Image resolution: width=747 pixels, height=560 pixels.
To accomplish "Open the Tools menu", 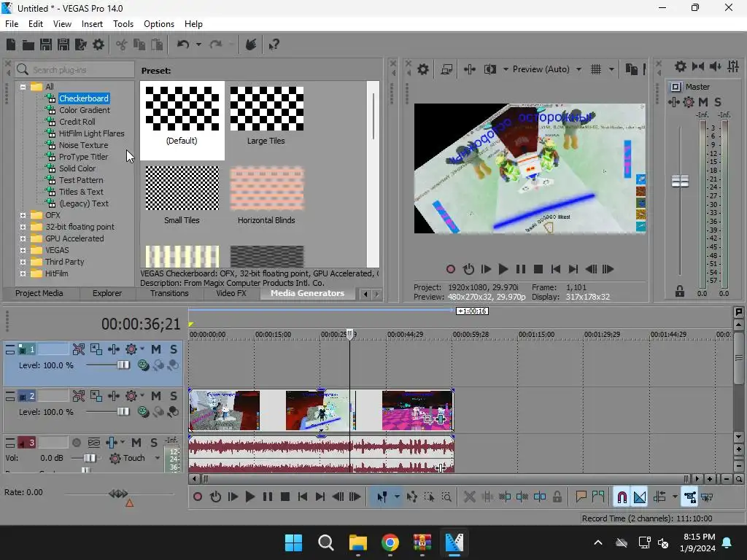I will [x=123, y=24].
